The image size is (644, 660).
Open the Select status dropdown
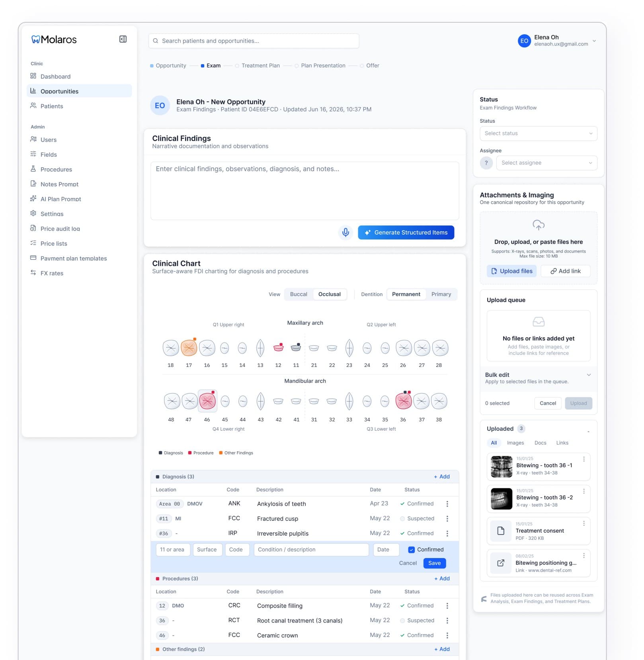[x=538, y=133]
